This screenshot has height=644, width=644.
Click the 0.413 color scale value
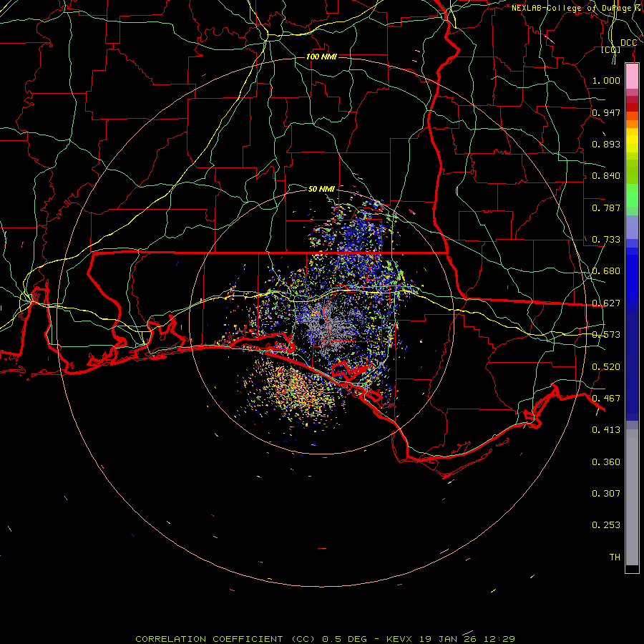coord(606,430)
